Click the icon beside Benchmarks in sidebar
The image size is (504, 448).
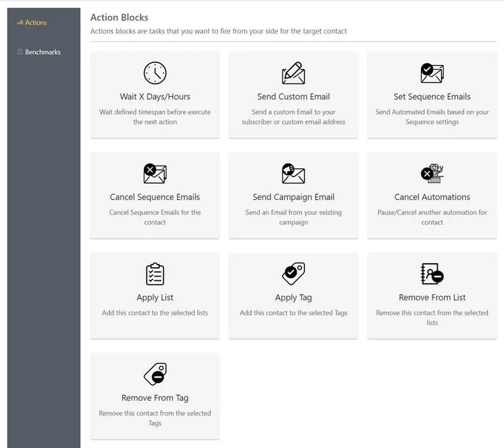click(20, 52)
